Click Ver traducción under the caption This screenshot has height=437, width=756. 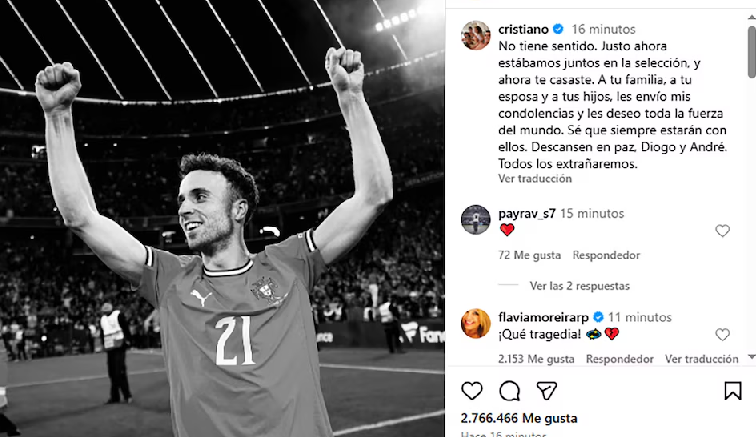535,178
